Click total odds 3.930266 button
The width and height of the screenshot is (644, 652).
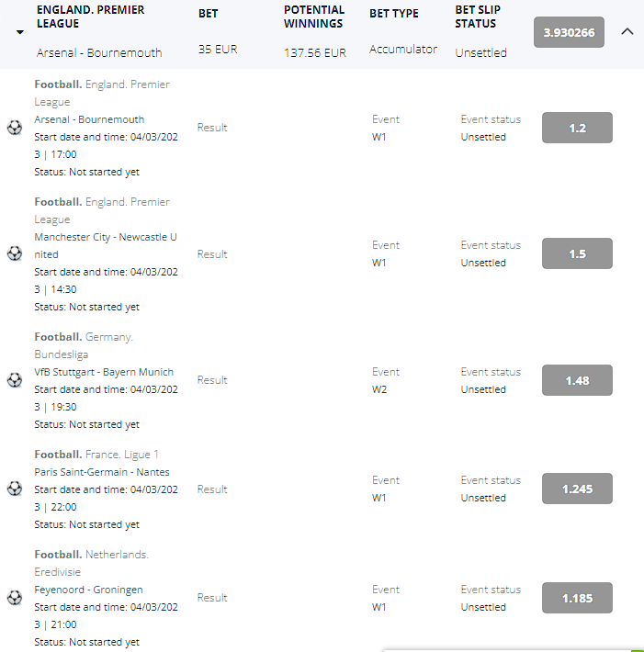click(569, 32)
